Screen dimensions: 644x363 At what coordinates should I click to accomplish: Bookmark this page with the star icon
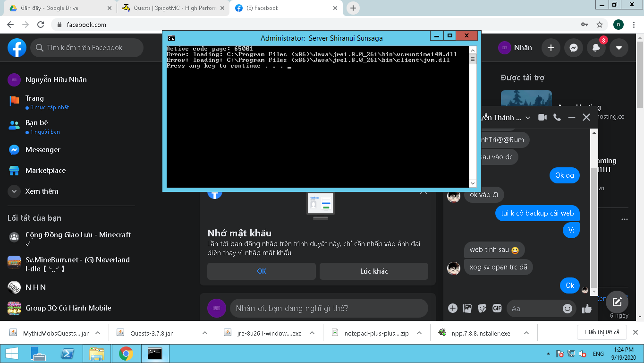[x=600, y=25]
